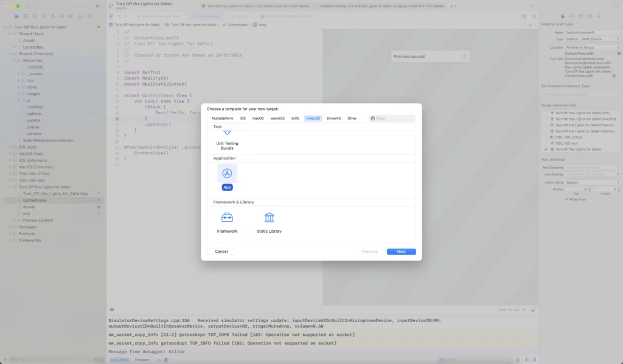The image size is (623, 364).
Task: Expand the Preview Content folder
Action: [x=15, y=220]
